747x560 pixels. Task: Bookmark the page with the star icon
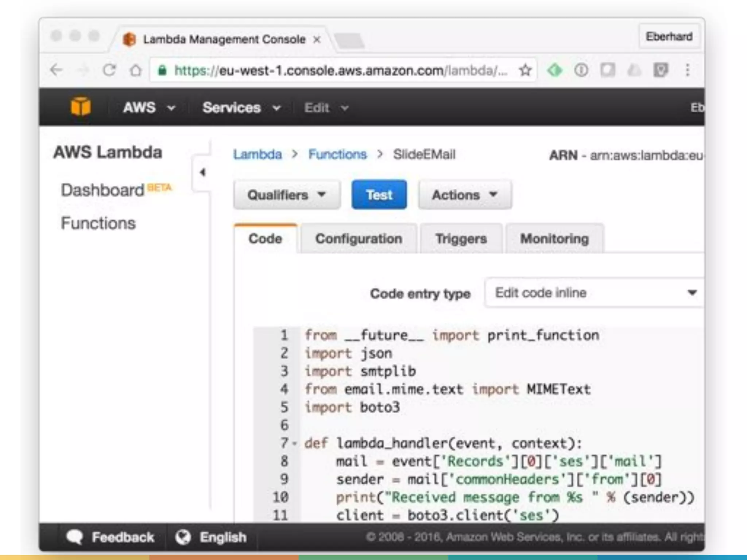[525, 70]
